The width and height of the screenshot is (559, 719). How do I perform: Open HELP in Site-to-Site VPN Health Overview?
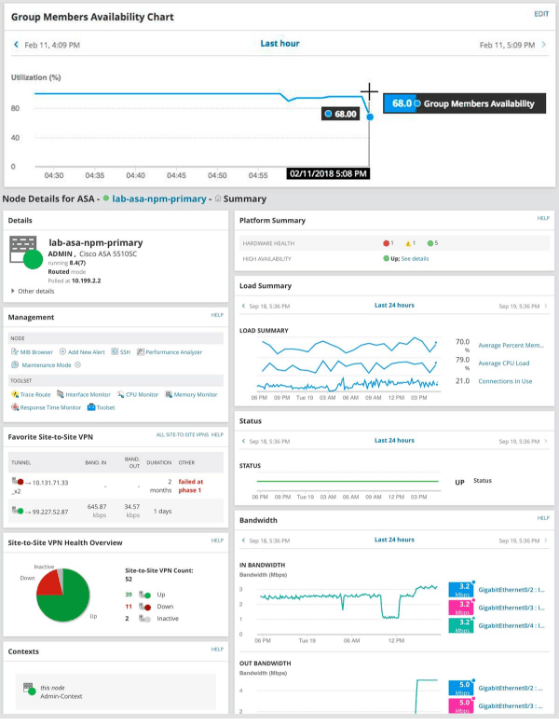pos(217,541)
